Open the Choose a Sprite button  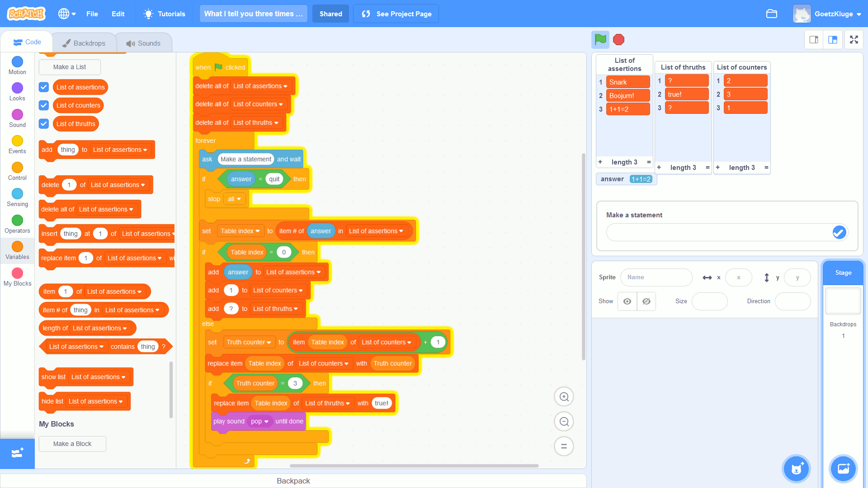click(x=796, y=469)
